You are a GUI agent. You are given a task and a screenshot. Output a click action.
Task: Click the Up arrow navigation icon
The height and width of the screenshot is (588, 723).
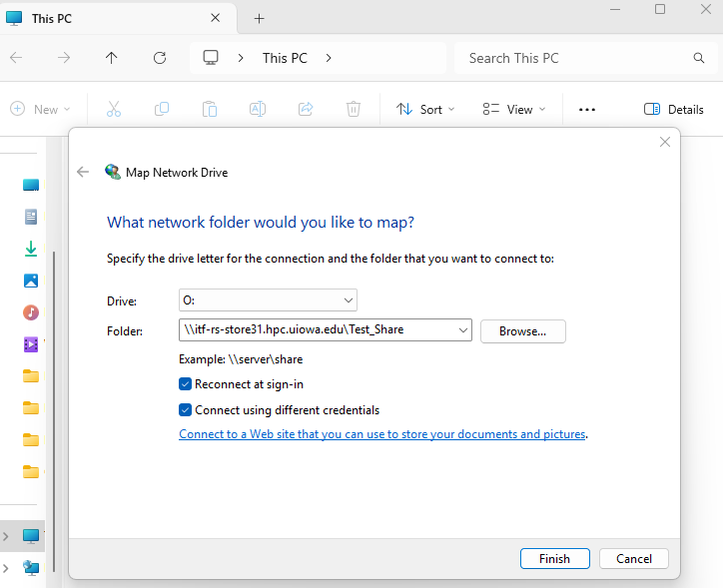coord(112,58)
